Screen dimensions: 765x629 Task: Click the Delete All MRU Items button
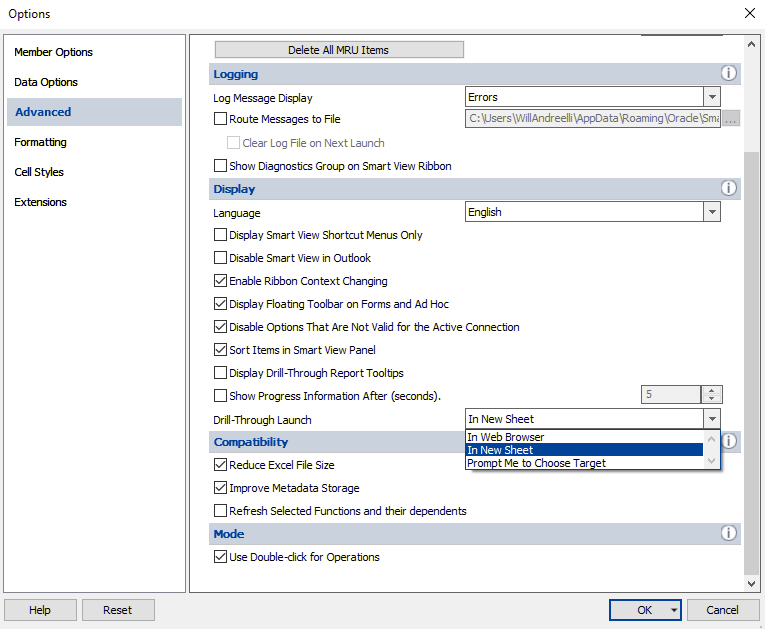pos(338,50)
